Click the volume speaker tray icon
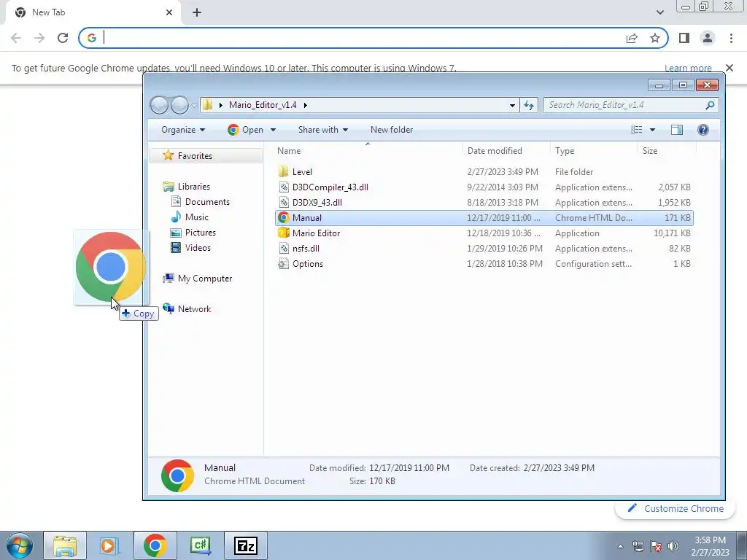The height and width of the screenshot is (560, 747). (x=673, y=546)
